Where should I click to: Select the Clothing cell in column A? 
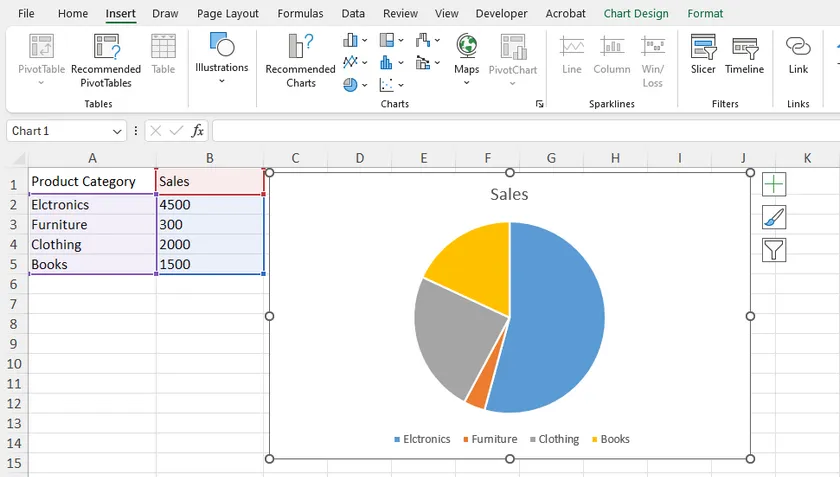[92, 244]
